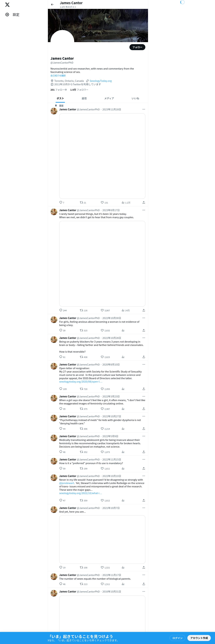Screen dimensions: 215x644
Task: Click the back arrow beside James Cantor header
Action: [x=52, y=5]
